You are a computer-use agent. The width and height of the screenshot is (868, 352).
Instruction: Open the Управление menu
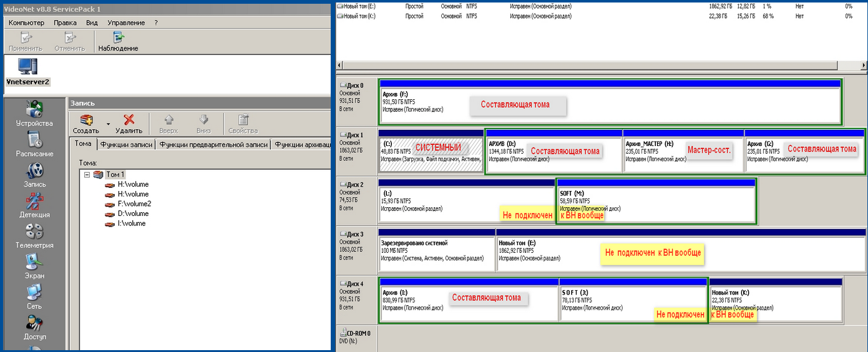(x=126, y=22)
